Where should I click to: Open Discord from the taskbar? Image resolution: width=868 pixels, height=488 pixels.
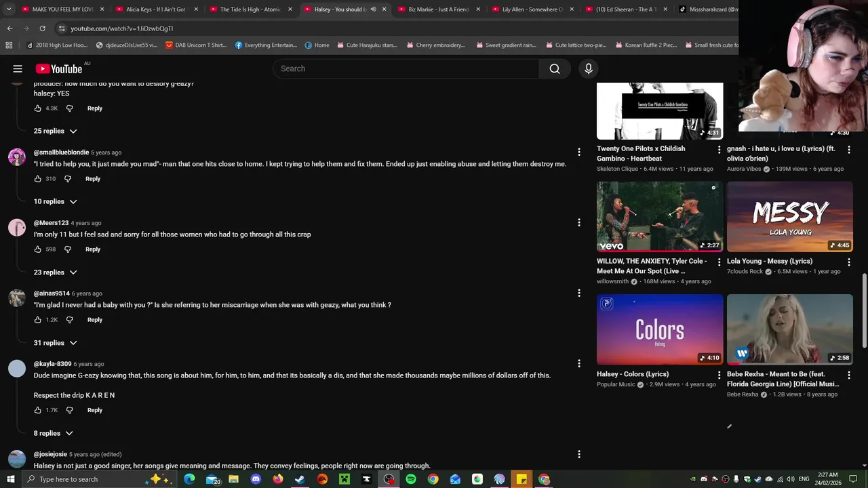click(256, 479)
